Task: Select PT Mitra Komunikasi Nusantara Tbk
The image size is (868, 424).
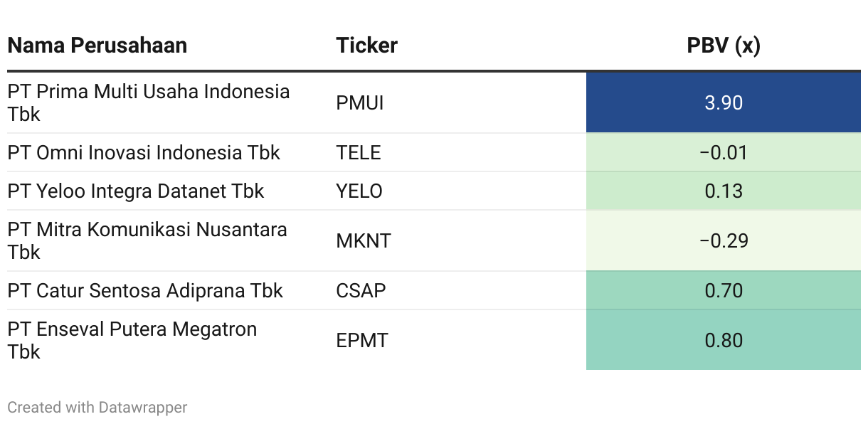Action: 147,240
